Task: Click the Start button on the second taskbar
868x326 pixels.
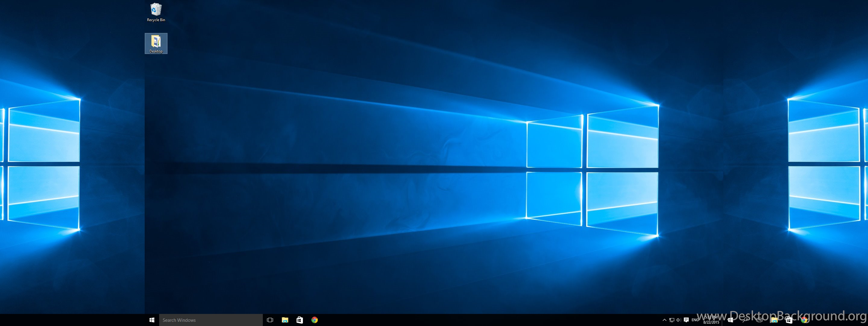Action: click(730, 320)
